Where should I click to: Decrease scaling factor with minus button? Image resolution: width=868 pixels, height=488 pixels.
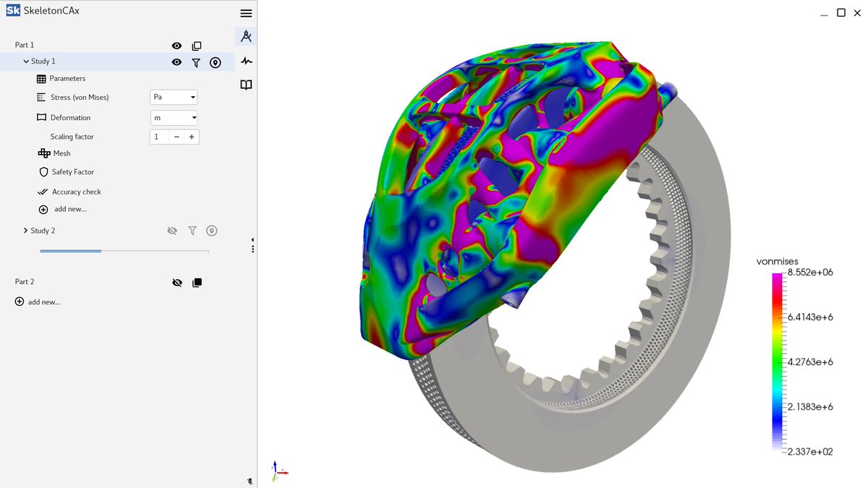[176, 137]
